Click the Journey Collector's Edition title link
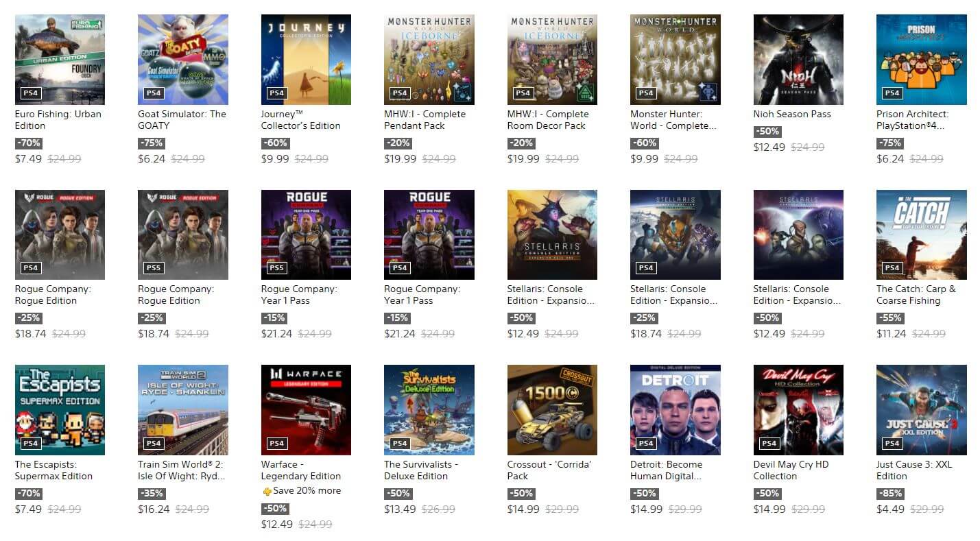 click(x=300, y=120)
